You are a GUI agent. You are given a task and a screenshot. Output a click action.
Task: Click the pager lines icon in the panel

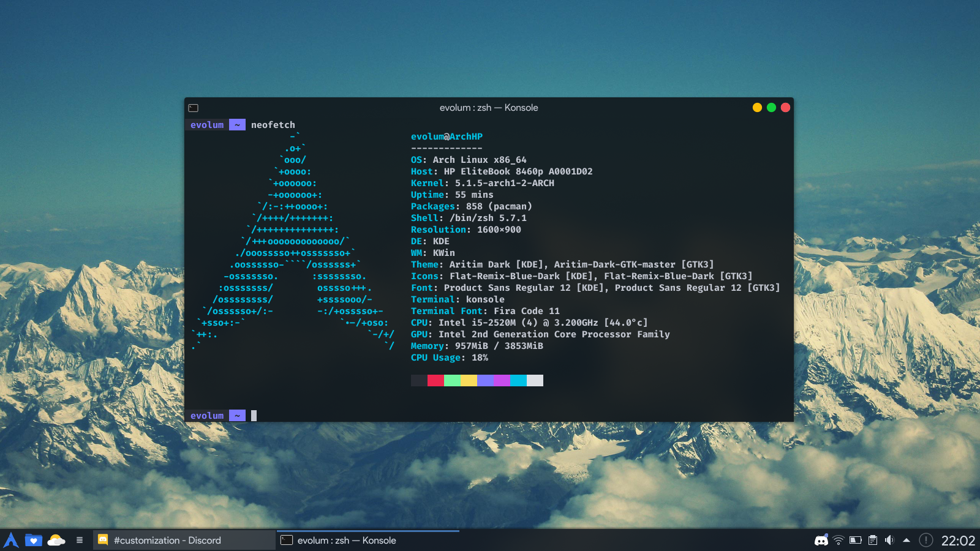pyautogui.click(x=80, y=540)
